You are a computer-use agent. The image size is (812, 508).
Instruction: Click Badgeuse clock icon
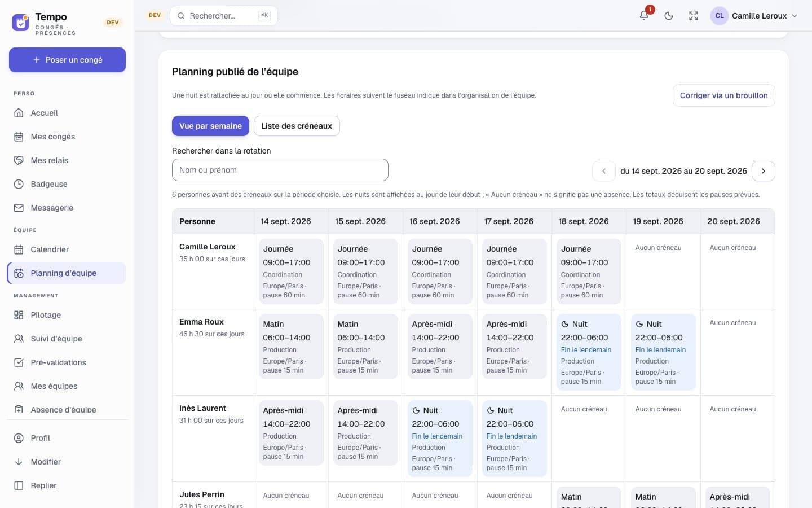point(19,184)
